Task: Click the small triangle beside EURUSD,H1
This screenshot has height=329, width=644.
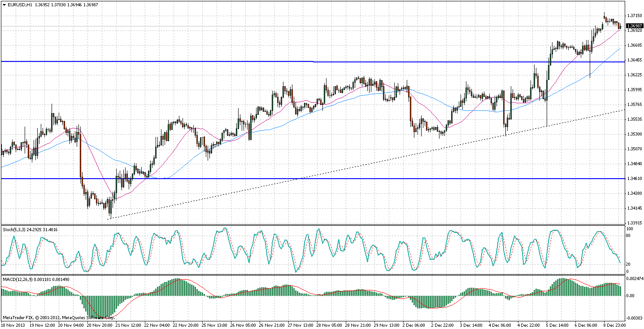Action: pyautogui.click(x=4, y=4)
